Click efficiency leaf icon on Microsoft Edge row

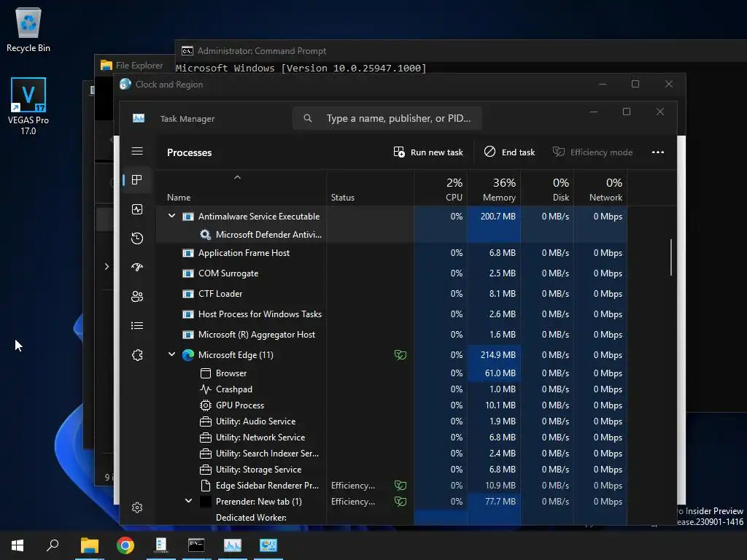400,355
